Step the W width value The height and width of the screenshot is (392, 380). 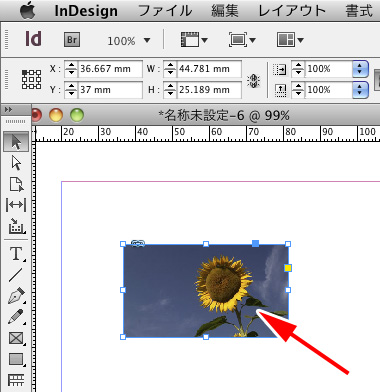point(170,69)
